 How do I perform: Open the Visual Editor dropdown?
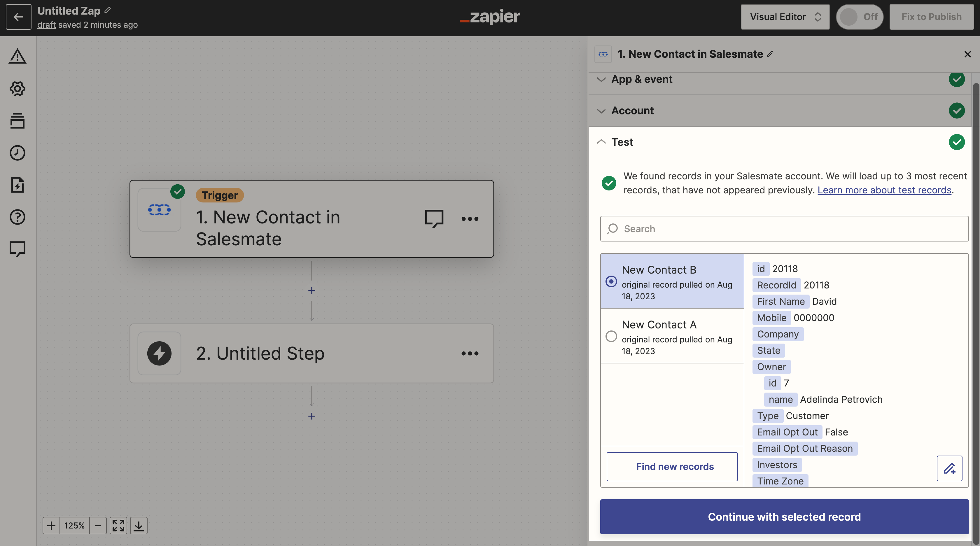(785, 17)
